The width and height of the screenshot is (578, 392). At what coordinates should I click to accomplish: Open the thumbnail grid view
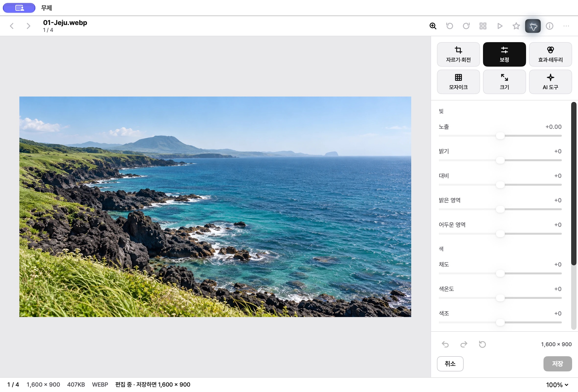[x=483, y=26]
